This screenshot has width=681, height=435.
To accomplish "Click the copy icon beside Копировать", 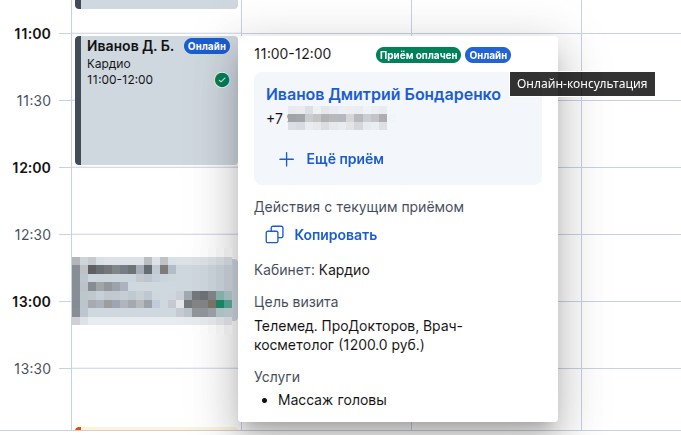I will point(274,234).
